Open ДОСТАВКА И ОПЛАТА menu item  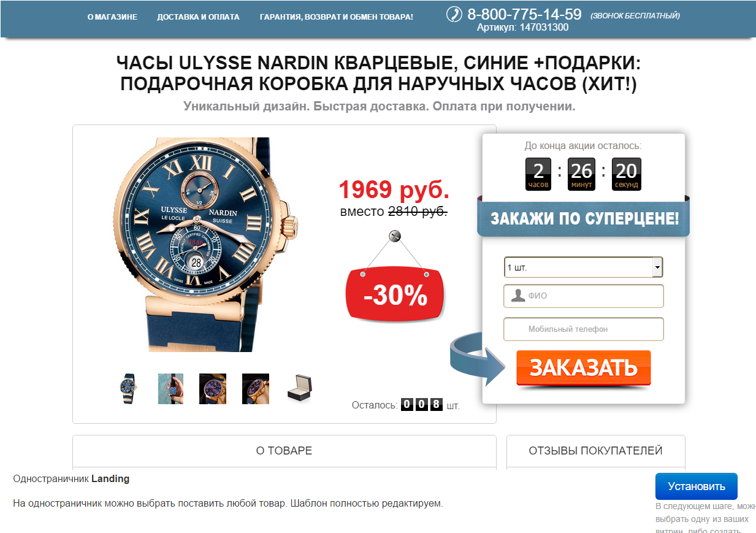(x=198, y=17)
